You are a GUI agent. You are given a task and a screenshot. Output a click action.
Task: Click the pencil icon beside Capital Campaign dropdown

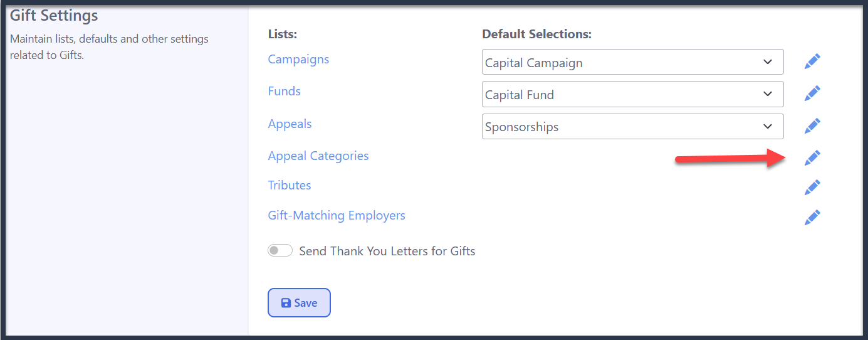click(812, 61)
